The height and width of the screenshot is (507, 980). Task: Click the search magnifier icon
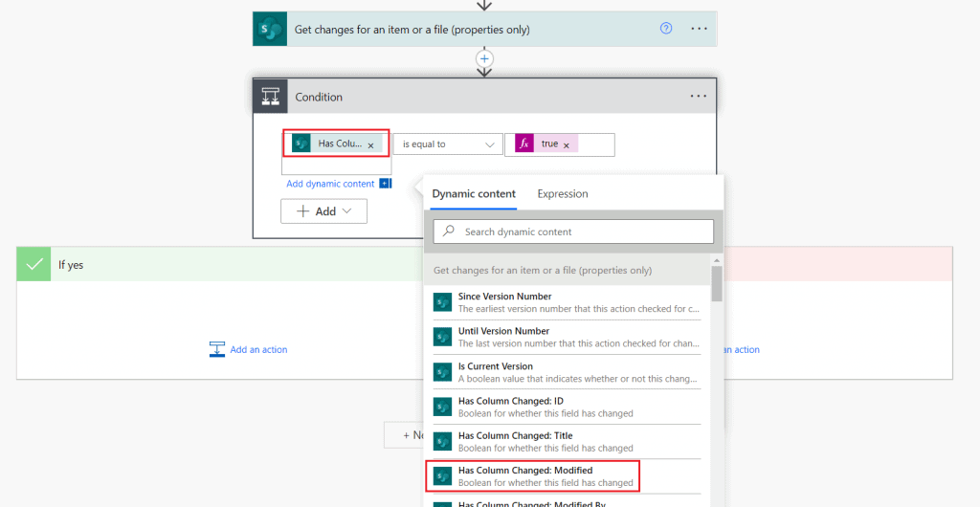[449, 231]
